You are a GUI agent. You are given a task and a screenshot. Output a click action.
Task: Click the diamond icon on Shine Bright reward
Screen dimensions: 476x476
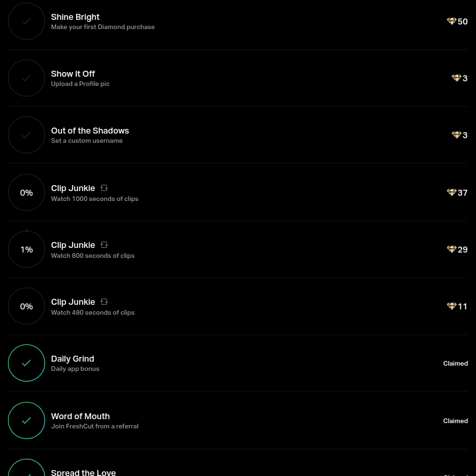coord(452,21)
